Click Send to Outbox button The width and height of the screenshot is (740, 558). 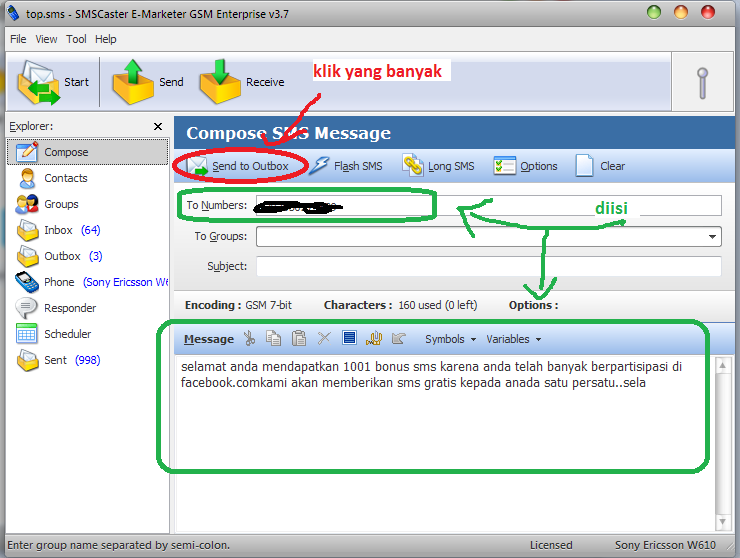pyautogui.click(x=238, y=166)
